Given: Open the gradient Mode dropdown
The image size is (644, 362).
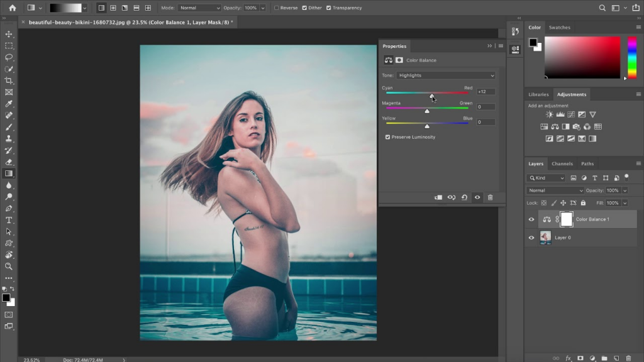Looking at the screenshot, I should 199,8.
